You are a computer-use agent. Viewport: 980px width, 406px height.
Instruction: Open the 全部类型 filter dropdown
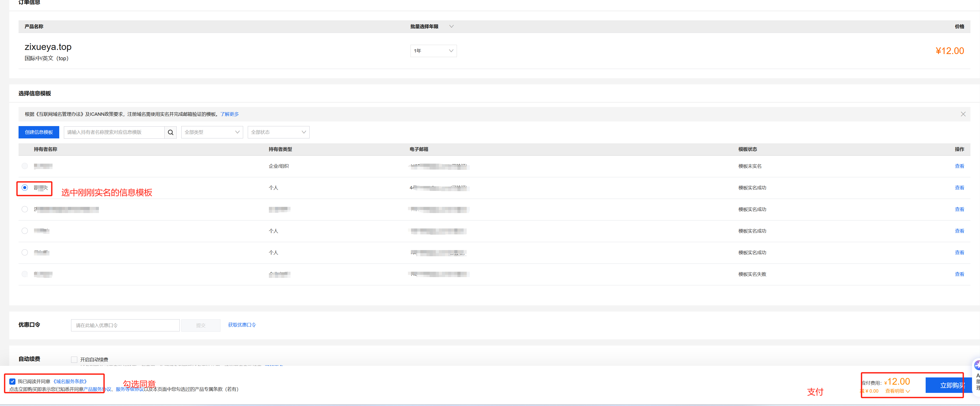coord(212,132)
